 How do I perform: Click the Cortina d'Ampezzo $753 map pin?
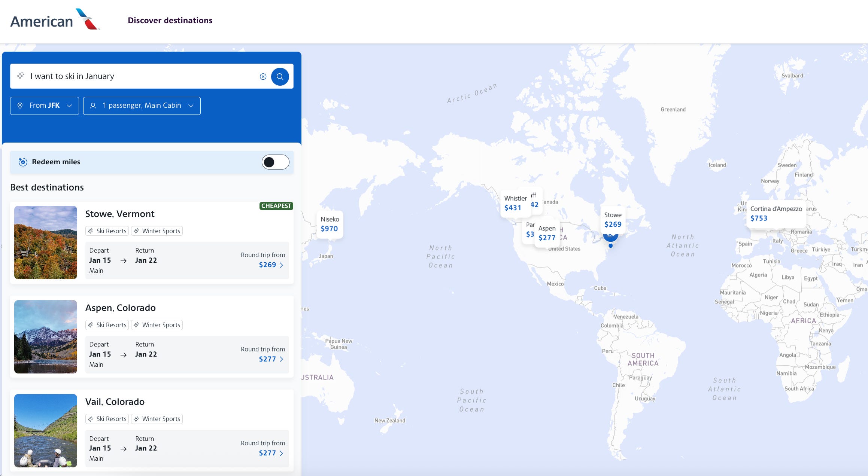776,213
